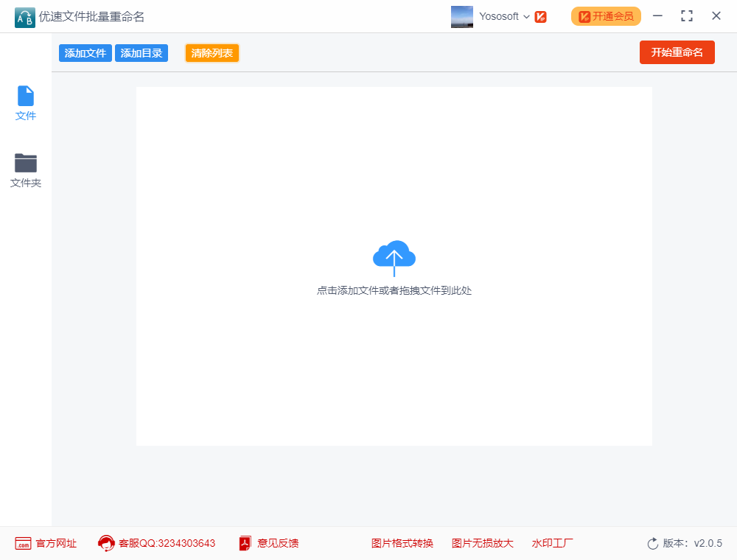Image resolution: width=737 pixels, height=560 pixels.
Task: Click 添加文件 to add files
Action: point(85,52)
